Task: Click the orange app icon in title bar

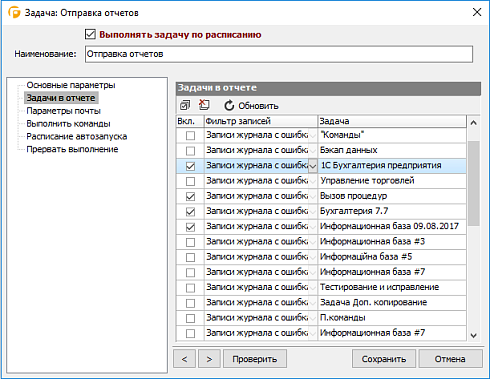Action: [14, 13]
